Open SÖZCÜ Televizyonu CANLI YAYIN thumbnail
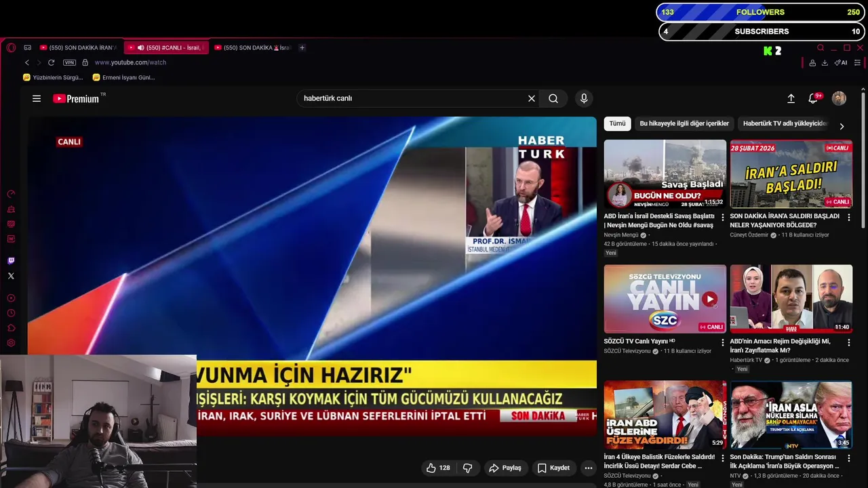The image size is (868, 488). pyautogui.click(x=665, y=299)
